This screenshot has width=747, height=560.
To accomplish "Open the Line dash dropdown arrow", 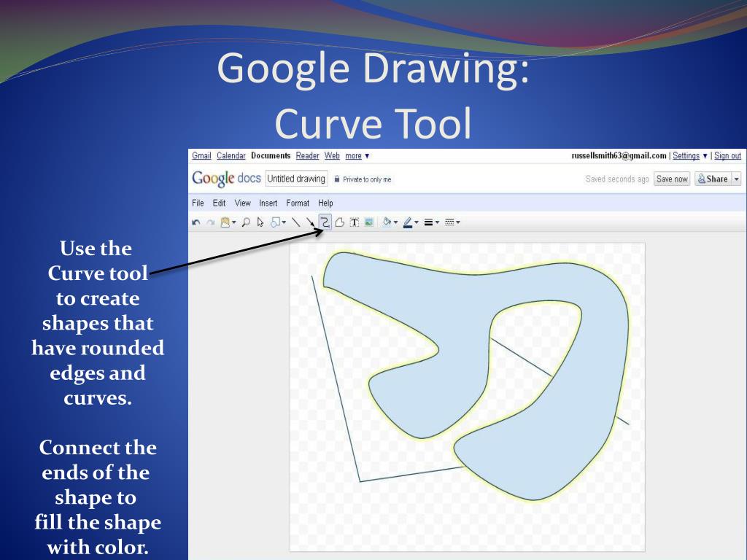I will pos(458,222).
